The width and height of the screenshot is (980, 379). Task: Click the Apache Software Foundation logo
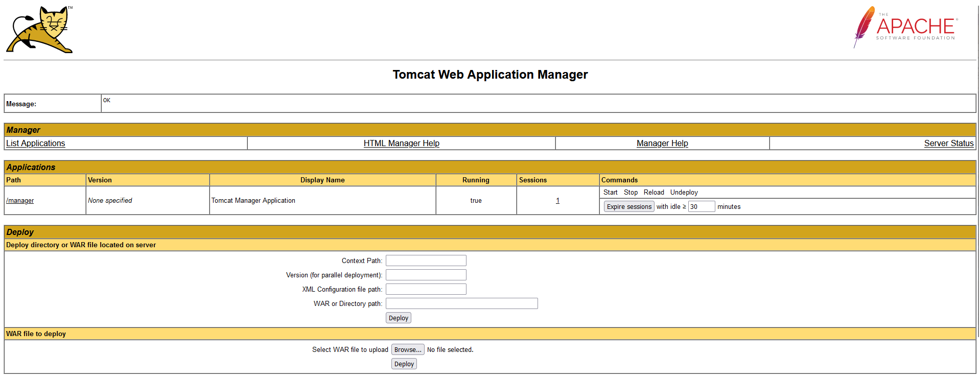click(905, 27)
